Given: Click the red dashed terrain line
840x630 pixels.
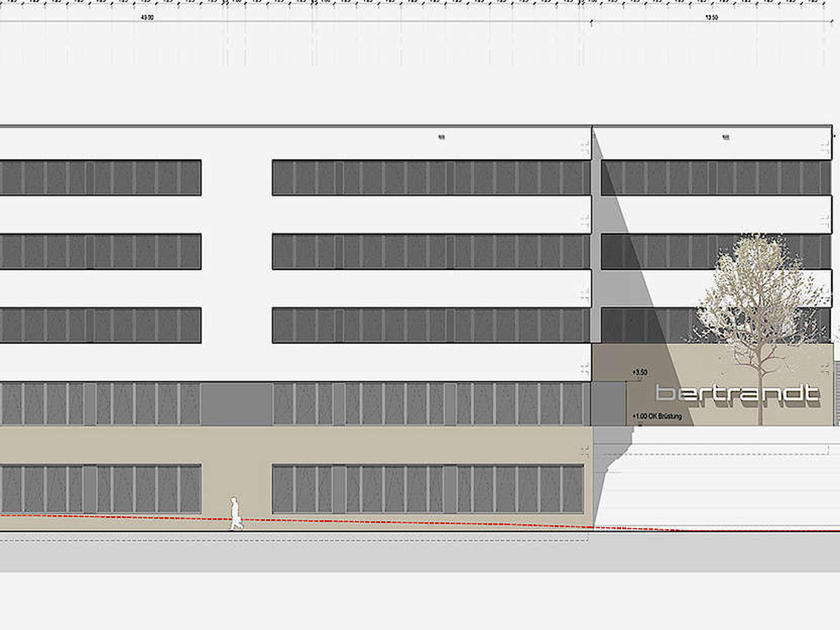Looking at the screenshot, I should tap(380, 522).
